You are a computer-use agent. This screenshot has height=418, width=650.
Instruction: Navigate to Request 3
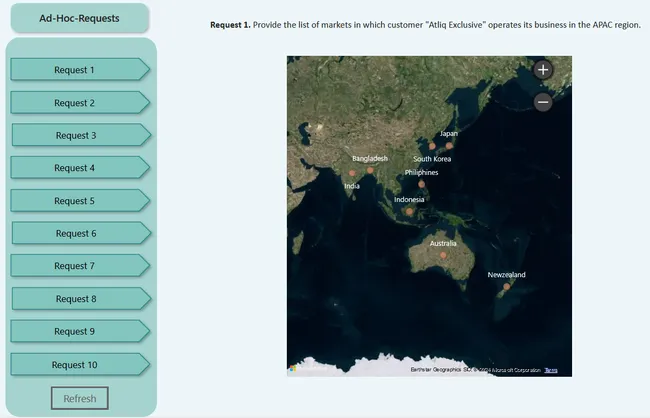(81, 135)
